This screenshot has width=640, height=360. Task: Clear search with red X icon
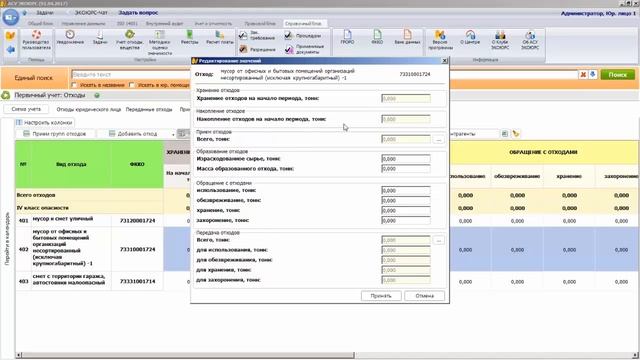tap(583, 75)
